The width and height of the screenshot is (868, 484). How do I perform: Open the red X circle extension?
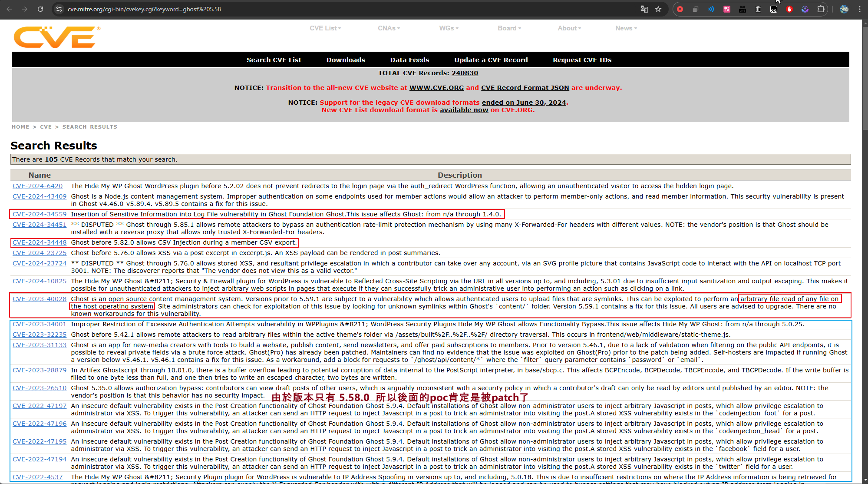pos(680,9)
